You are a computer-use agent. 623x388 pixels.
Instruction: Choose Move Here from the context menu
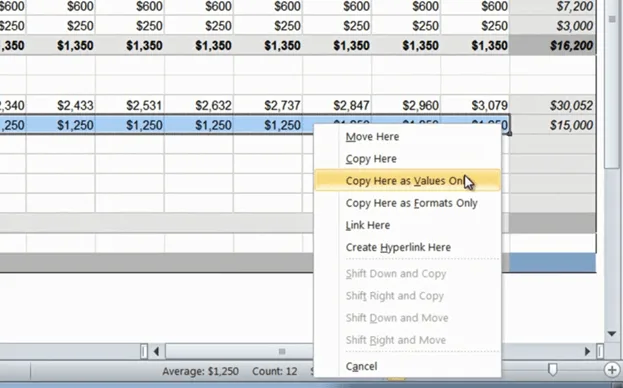[x=407, y=137]
